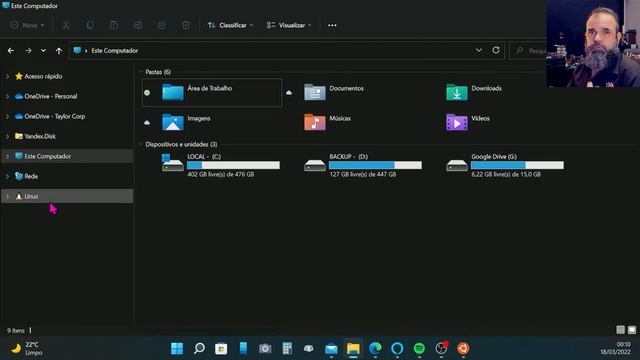Open recent locations dropdown arrow
The width and height of the screenshot is (640, 360).
click(x=43, y=51)
